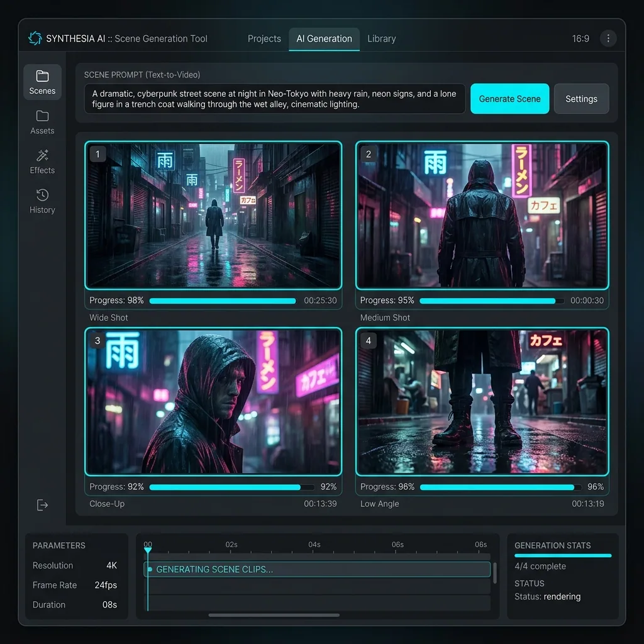Open the Assets folder icon
The width and height of the screenshot is (644, 644).
42,116
